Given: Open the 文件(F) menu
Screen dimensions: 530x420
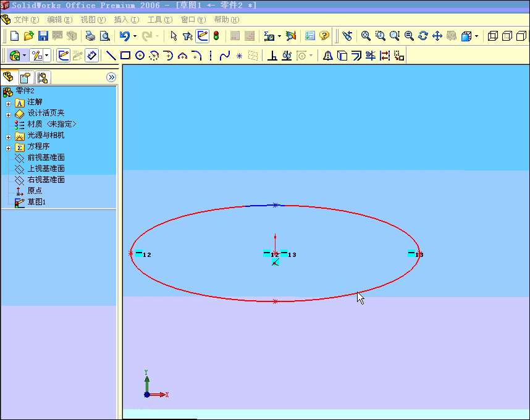Looking at the screenshot, I should (x=27, y=20).
